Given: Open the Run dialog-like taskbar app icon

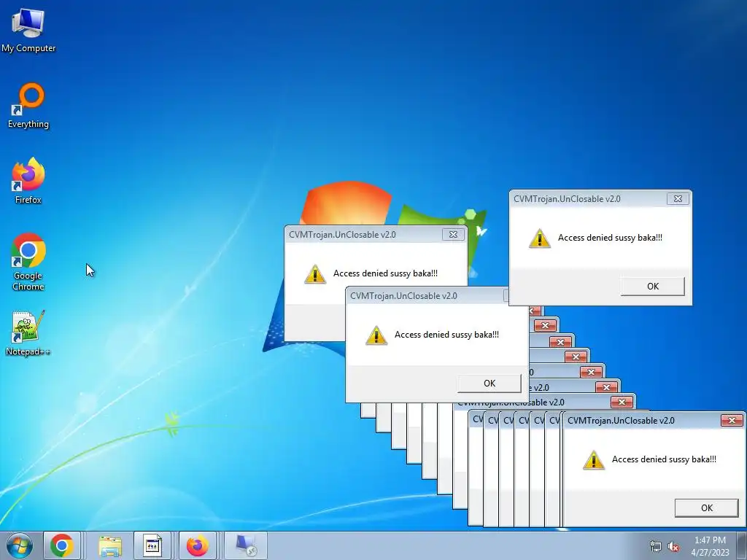Looking at the screenshot, I should [152, 545].
